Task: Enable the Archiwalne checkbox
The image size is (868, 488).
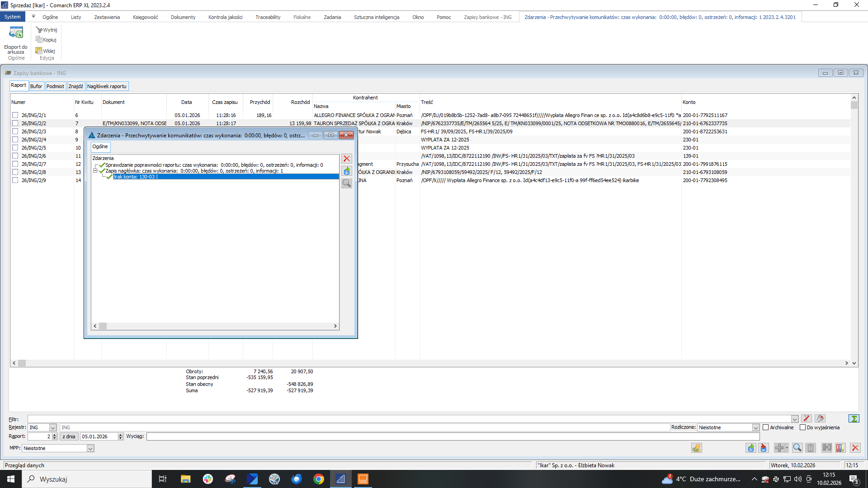Action: (765, 427)
